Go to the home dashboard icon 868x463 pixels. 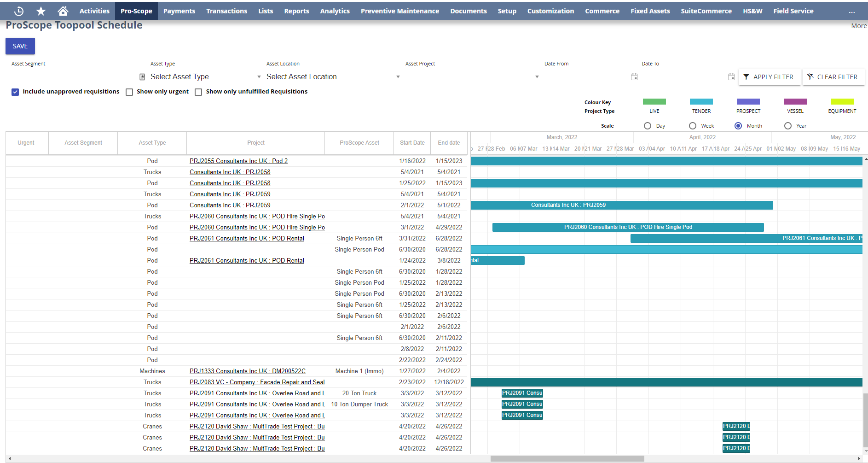click(x=63, y=11)
